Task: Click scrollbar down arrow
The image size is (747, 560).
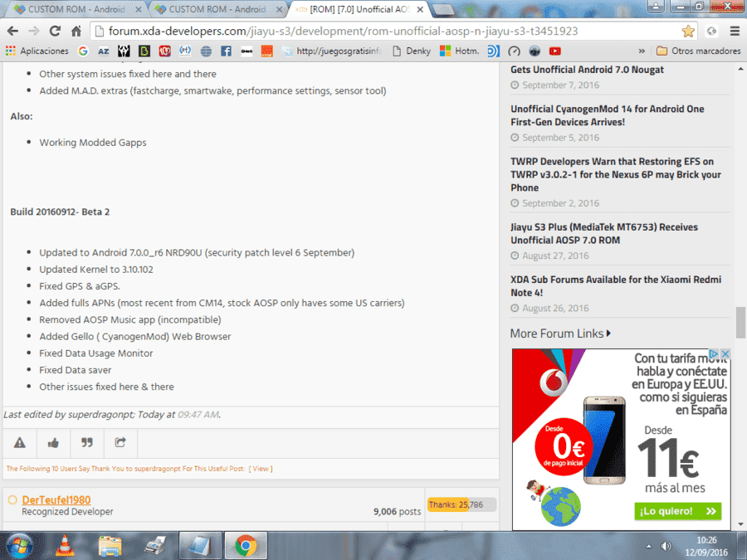Action: click(740, 524)
